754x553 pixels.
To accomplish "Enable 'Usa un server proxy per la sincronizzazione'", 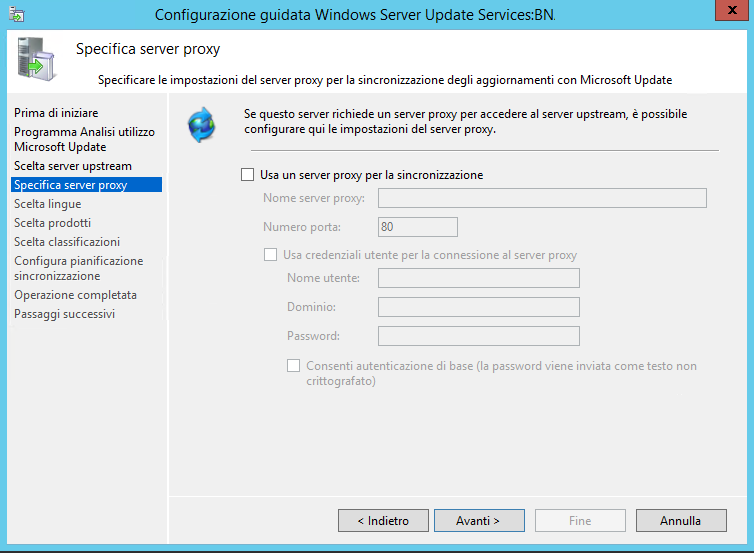I will point(247,175).
